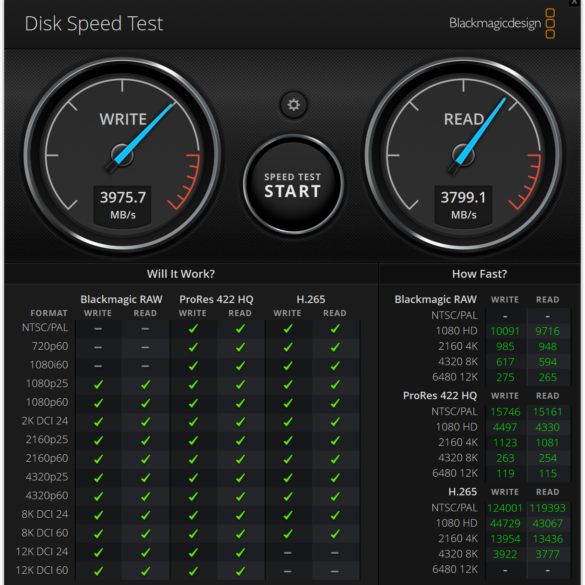
Task: Click the 119 write value
Action: (x=505, y=473)
